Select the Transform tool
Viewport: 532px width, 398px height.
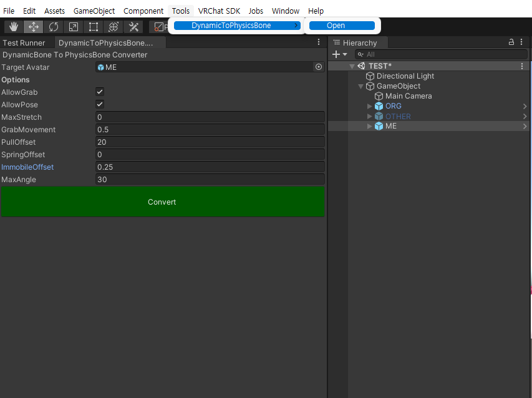pos(114,26)
